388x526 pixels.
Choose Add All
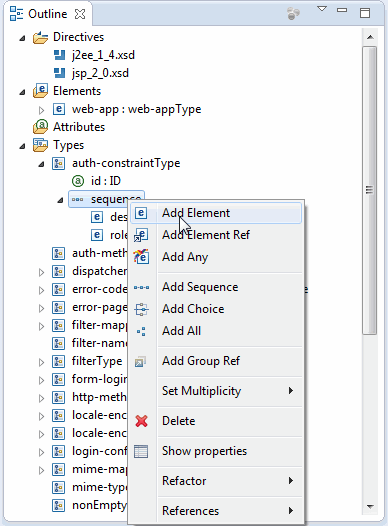tap(216, 331)
